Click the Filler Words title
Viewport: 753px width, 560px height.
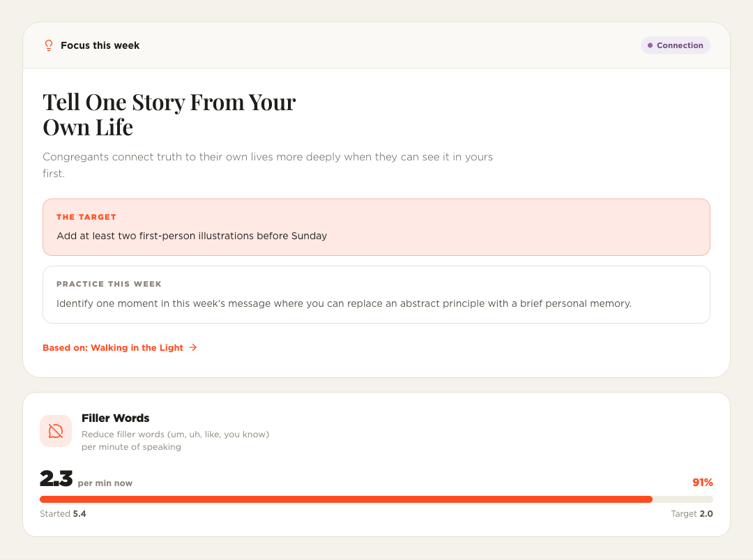click(115, 418)
